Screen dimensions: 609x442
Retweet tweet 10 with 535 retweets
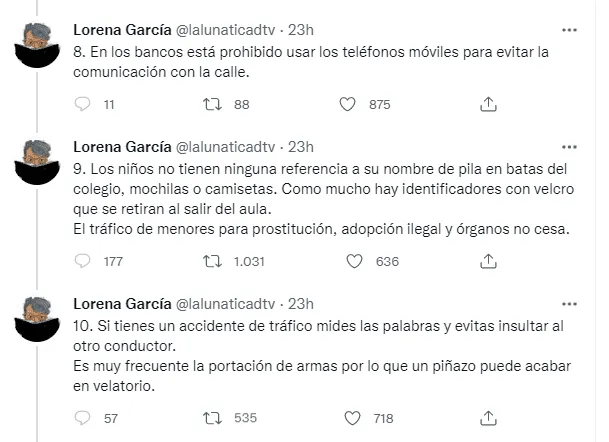pos(213,419)
